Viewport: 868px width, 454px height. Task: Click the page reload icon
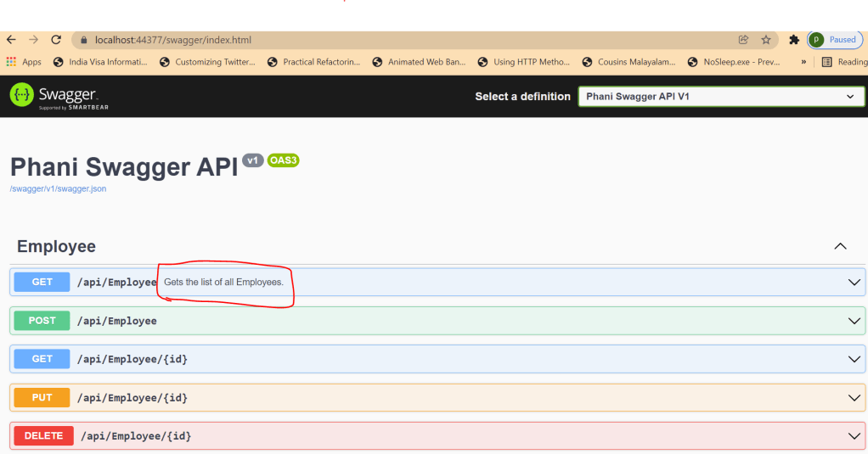coord(56,40)
